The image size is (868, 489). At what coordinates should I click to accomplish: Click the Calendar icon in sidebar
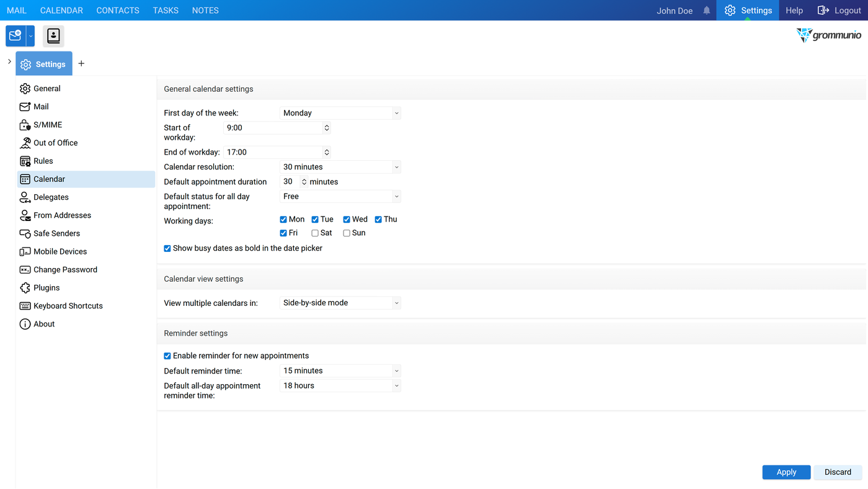click(x=25, y=179)
